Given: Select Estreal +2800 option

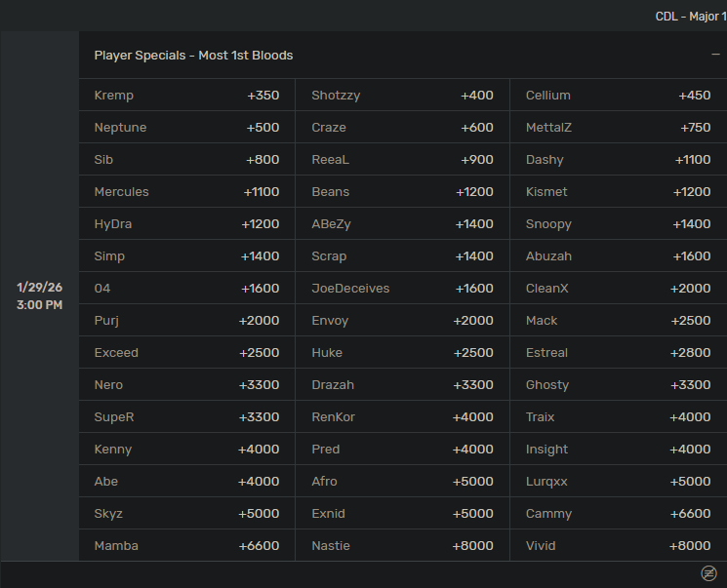Looking at the screenshot, I should [618, 353].
